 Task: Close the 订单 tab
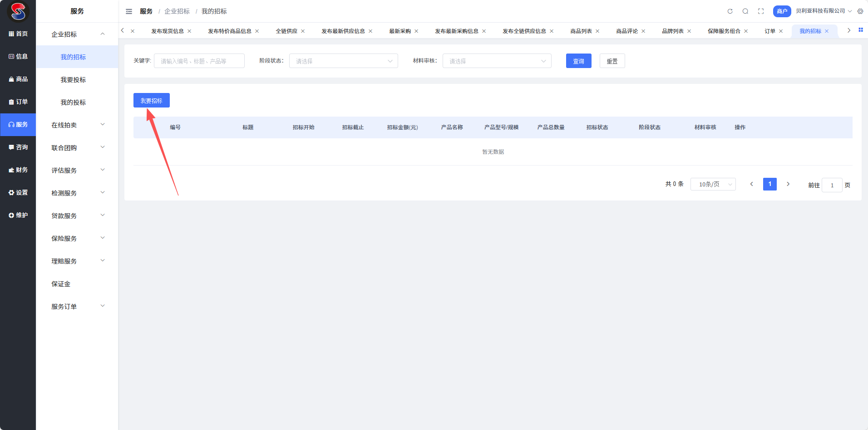coord(781,31)
